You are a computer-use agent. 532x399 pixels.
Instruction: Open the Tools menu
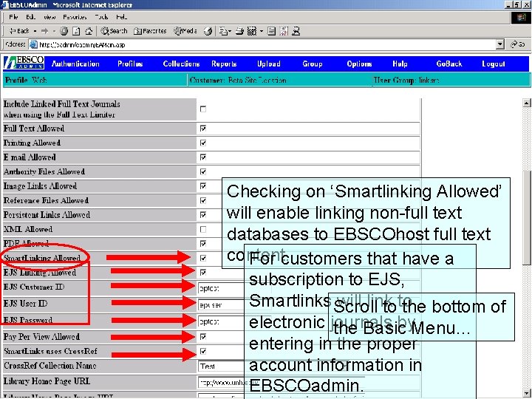pos(101,17)
